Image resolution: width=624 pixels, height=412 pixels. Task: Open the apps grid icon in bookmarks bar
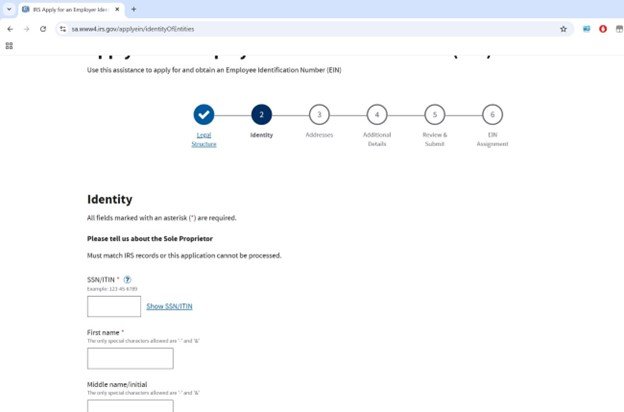9,46
